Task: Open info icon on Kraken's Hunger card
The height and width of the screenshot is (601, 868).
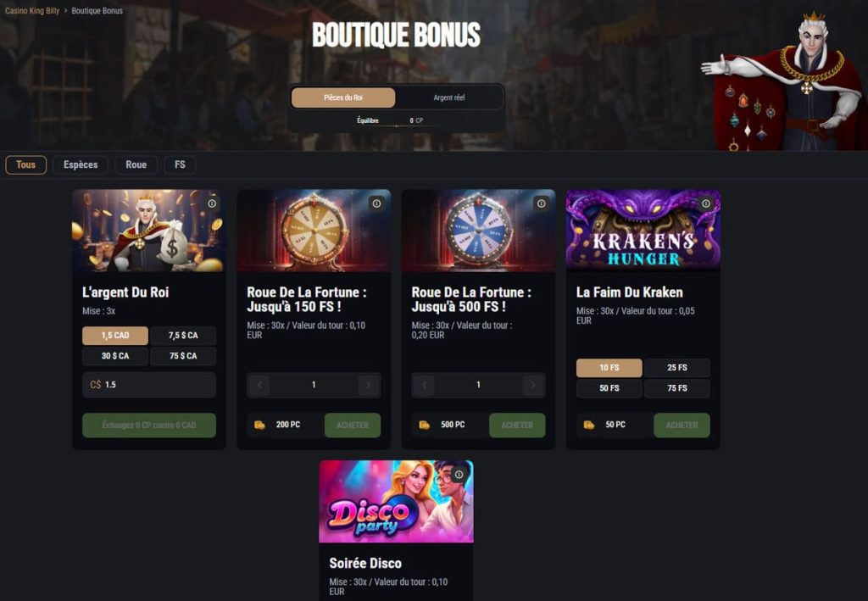Action: click(x=706, y=203)
